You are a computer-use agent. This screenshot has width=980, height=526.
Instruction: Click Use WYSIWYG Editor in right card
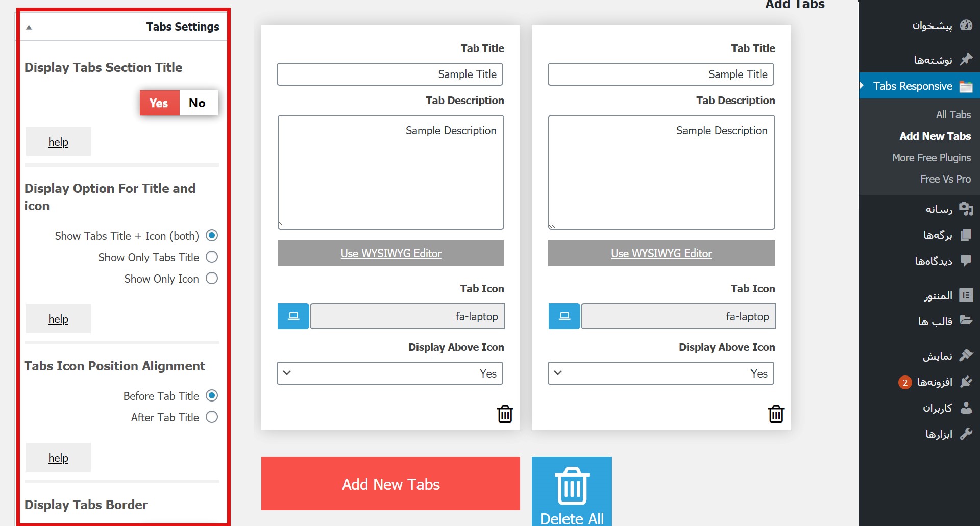661,253
